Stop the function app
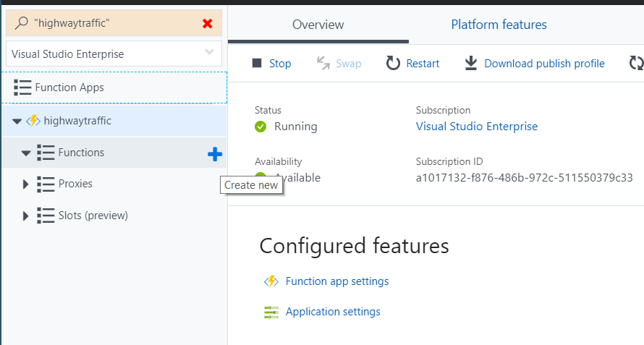The image size is (644, 345). [x=280, y=63]
